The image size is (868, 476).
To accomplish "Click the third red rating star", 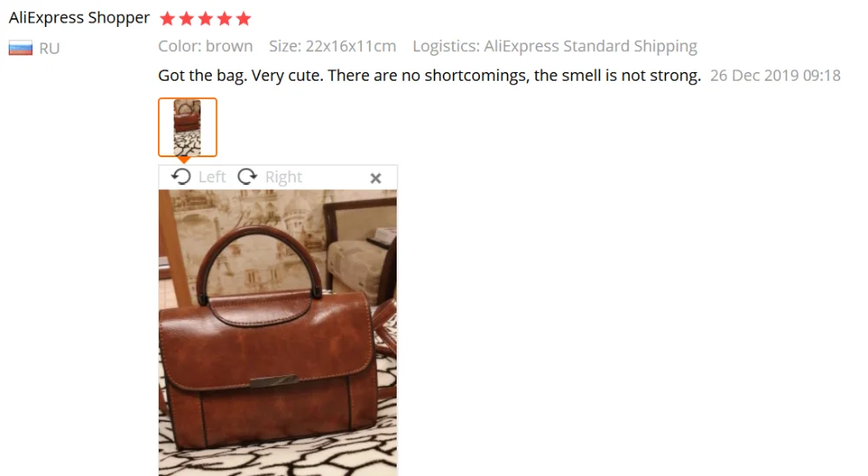I will [206, 19].
